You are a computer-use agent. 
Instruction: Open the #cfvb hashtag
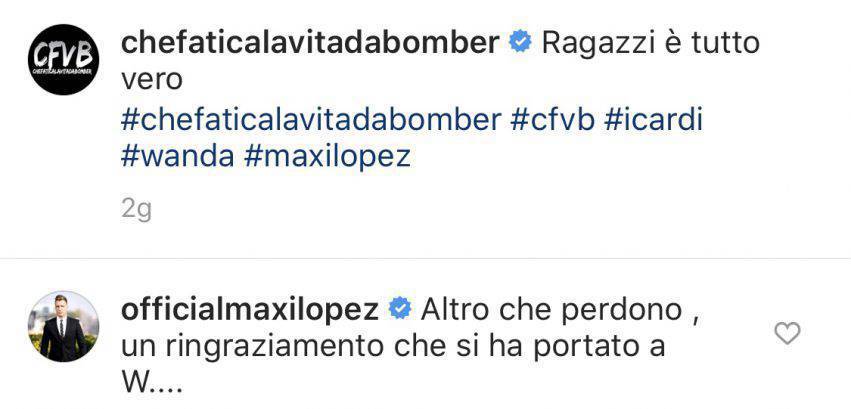[x=552, y=120]
